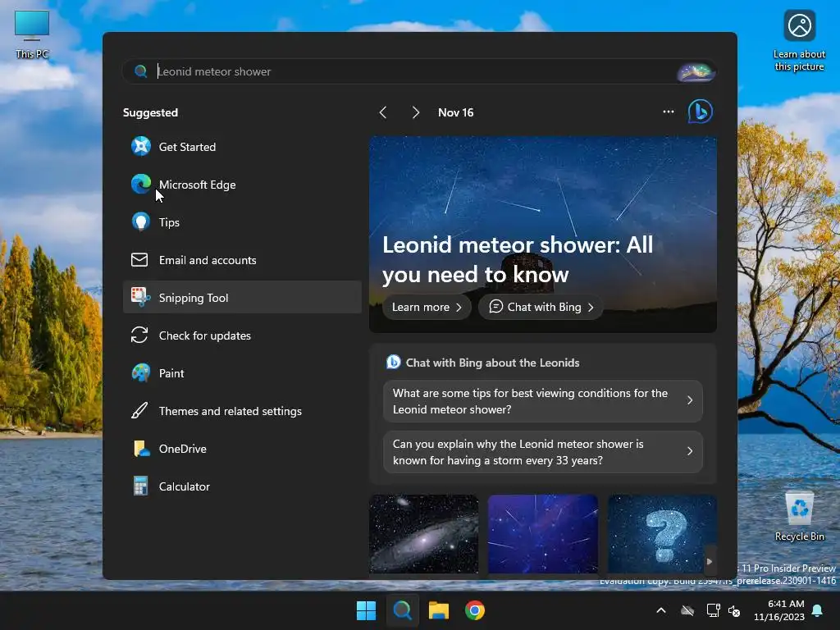
Task: Click the Suggested heading text
Action: pos(151,112)
